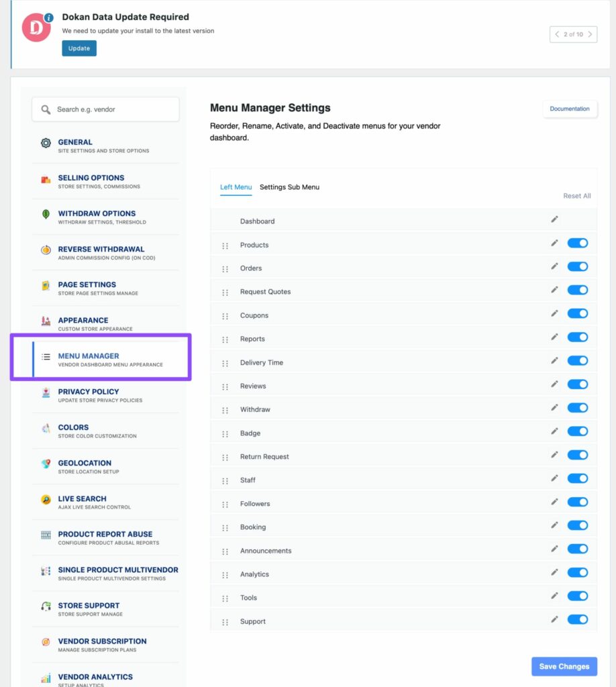Screen dimensions: 616x687
Task: Toggle the Support menu off
Action: [577, 619]
